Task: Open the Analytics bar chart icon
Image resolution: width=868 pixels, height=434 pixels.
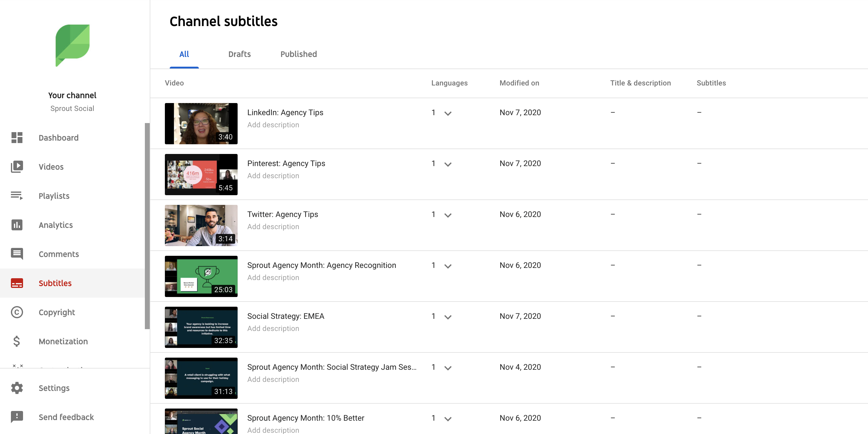Action: click(x=17, y=225)
